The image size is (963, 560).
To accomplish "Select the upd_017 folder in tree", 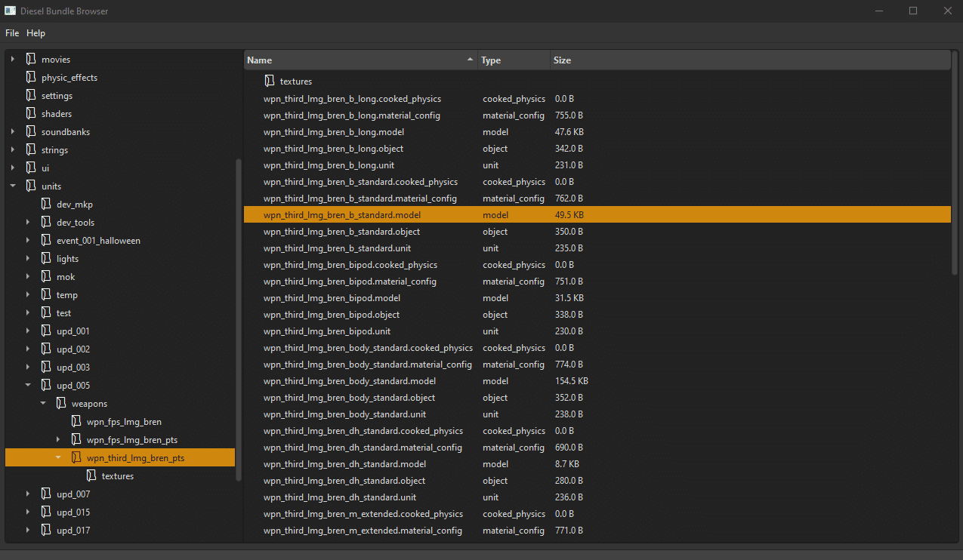I will coord(73,530).
